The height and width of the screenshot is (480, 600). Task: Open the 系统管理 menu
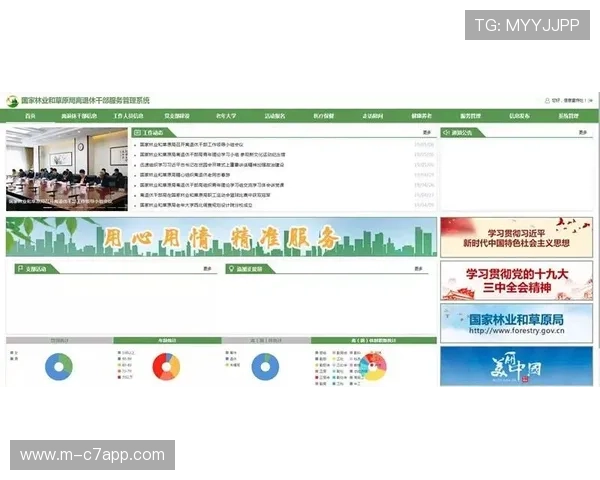(568, 116)
